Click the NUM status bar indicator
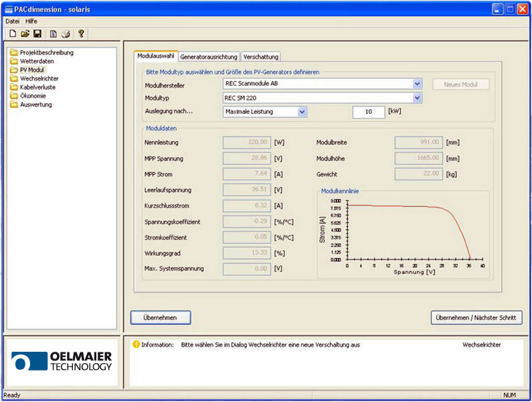The width and height of the screenshot is (532, 402). (509, 395)
